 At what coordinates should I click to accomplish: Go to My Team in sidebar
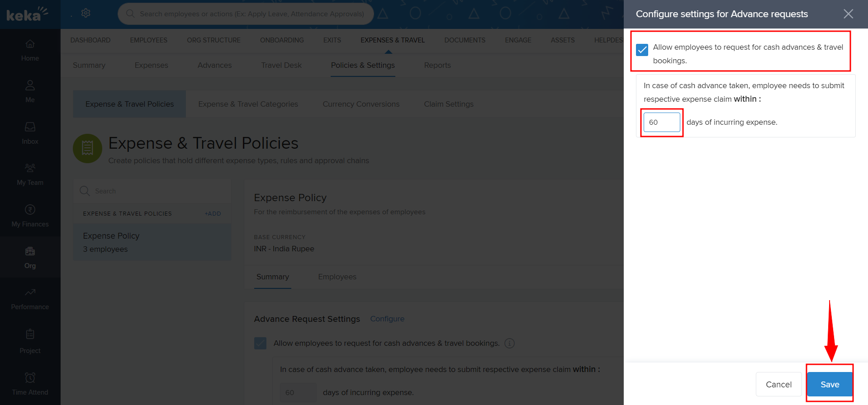point(30,168)
